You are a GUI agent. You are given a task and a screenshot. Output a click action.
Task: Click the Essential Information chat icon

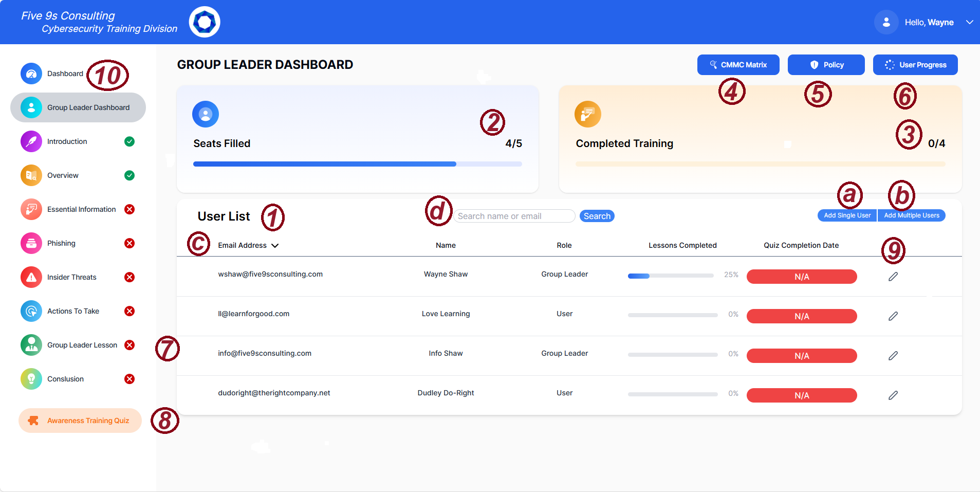click(x=31, y=209)
